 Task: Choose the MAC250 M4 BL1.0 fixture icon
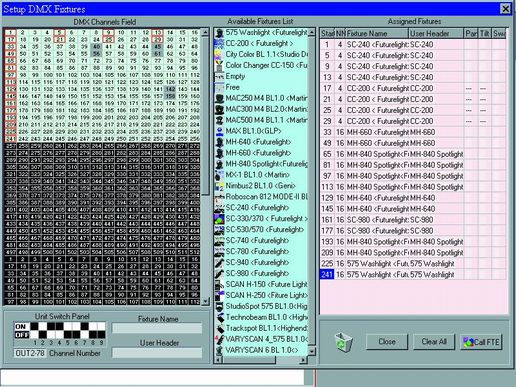tap(219, 98)
